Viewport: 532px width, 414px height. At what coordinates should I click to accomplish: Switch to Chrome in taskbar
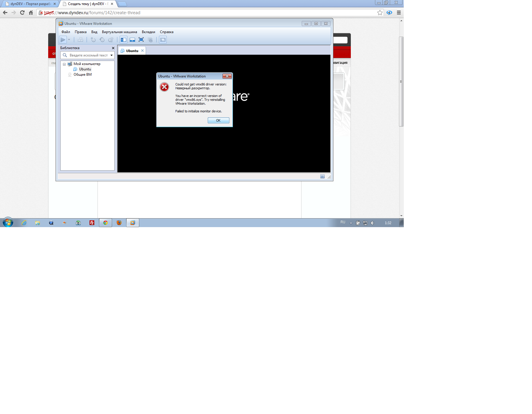tap(106, 223)
